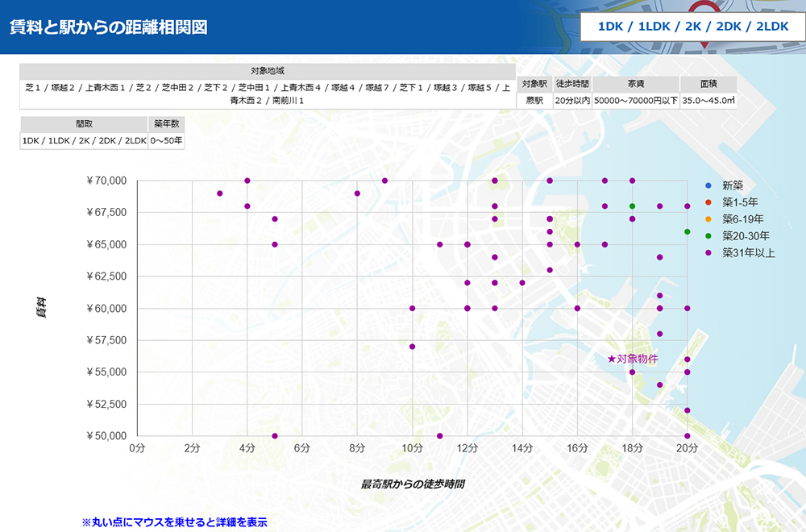Click the 対象地域 table header
Image resolution: width=806 pixels, height=532 pixels.
(267, 71)
